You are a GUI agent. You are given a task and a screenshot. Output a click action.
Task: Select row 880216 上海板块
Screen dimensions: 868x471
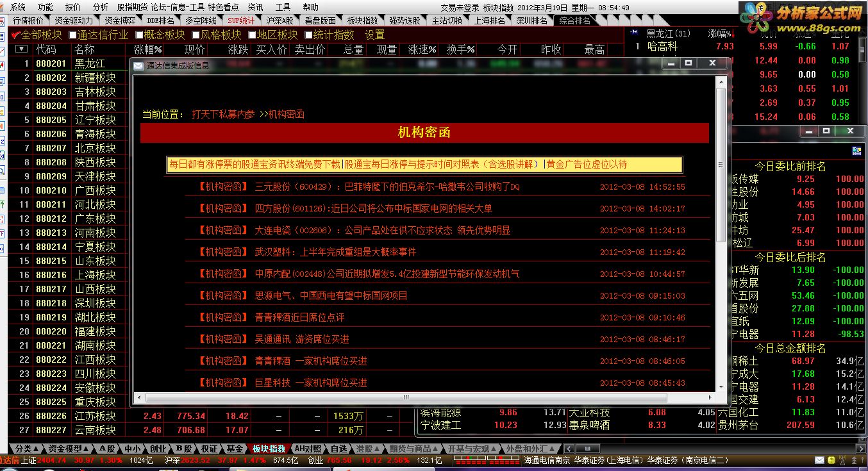[x=67, y=275]
